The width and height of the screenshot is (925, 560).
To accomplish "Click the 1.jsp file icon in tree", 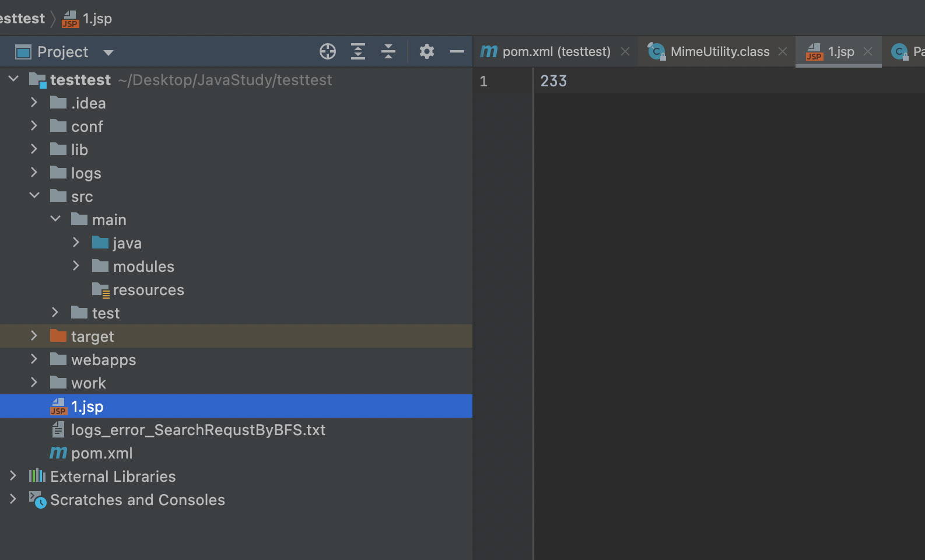I will (x=58, y=406).
